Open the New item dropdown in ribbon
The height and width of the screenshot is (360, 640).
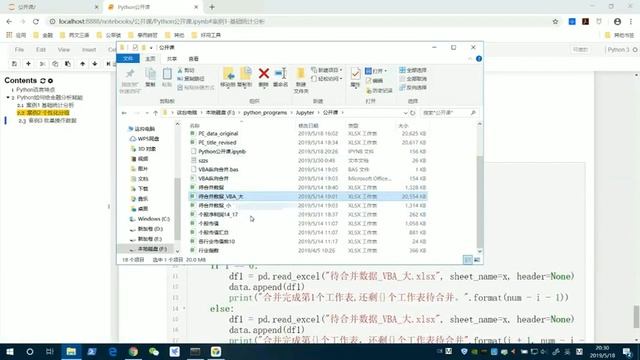(x=327, y=70)
